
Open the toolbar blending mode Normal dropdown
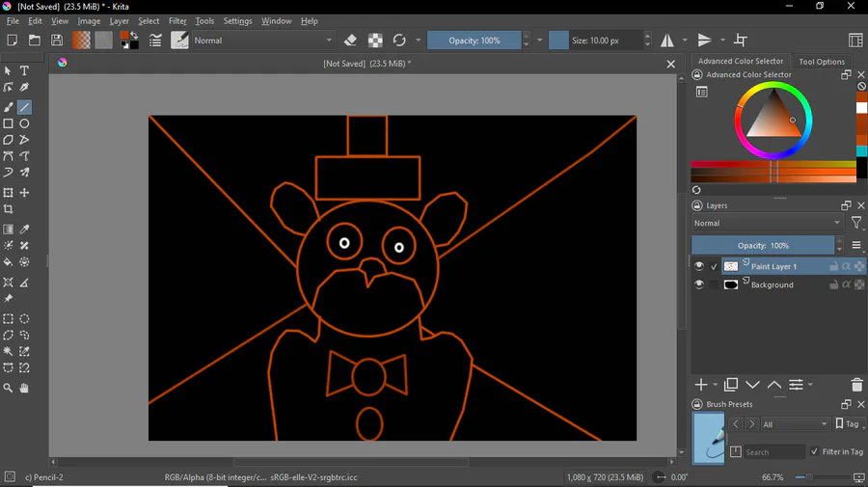(262, 41)
